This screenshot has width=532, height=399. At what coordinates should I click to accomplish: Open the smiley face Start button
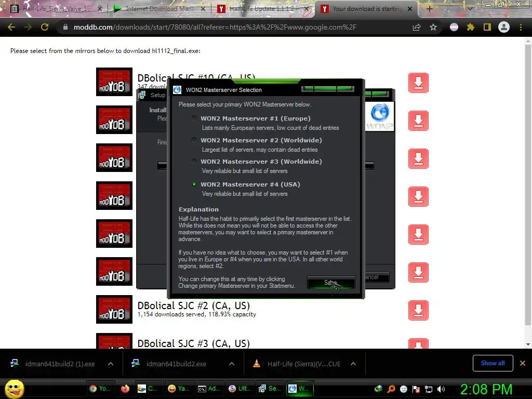14,389
